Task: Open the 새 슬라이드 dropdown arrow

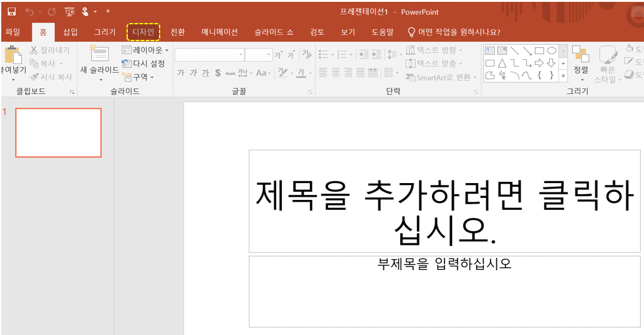Action: point(100,80)
